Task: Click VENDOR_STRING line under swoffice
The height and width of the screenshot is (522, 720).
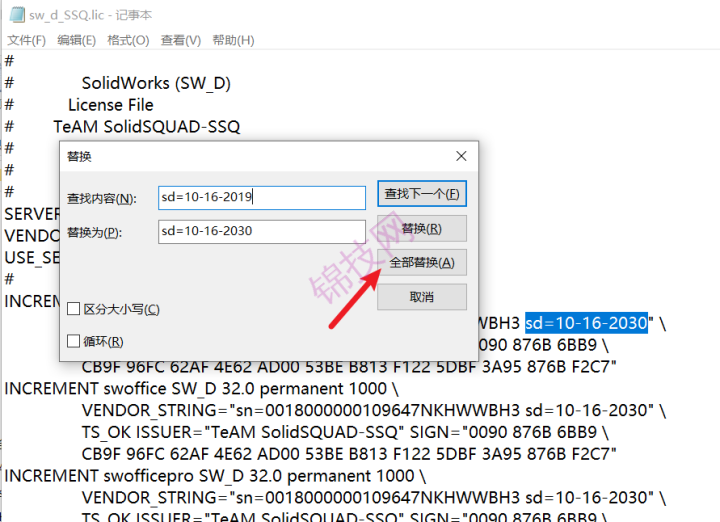Action: (x=374, y=410)
